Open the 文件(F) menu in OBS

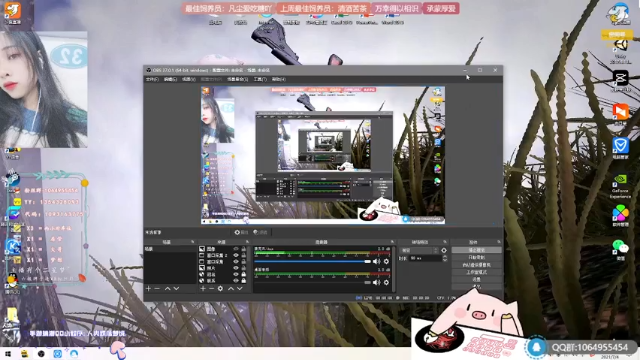(x=152, y=79)
